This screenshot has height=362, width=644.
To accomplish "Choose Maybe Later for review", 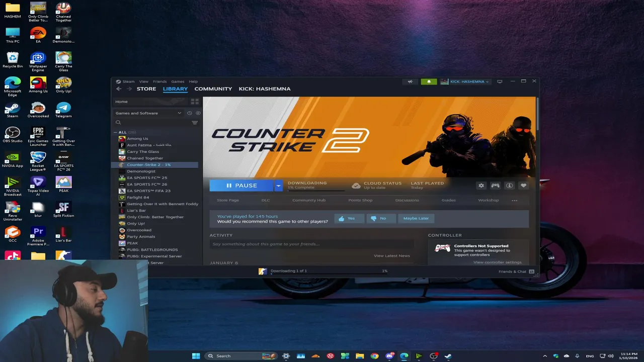I will click(x=416, y=218).
